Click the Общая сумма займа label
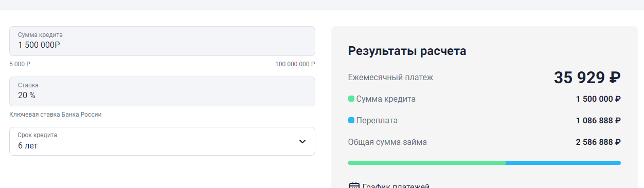 pyautogui.click(x=387, y=142)
